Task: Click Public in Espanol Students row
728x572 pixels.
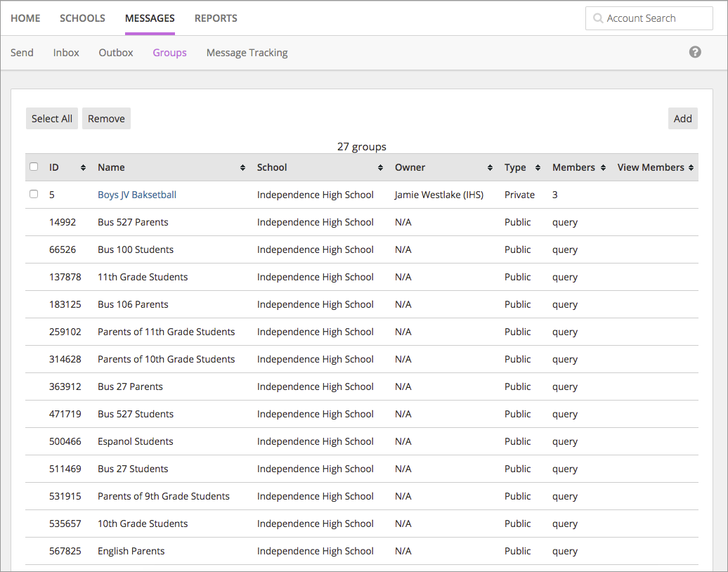Action: click(518, 441)
